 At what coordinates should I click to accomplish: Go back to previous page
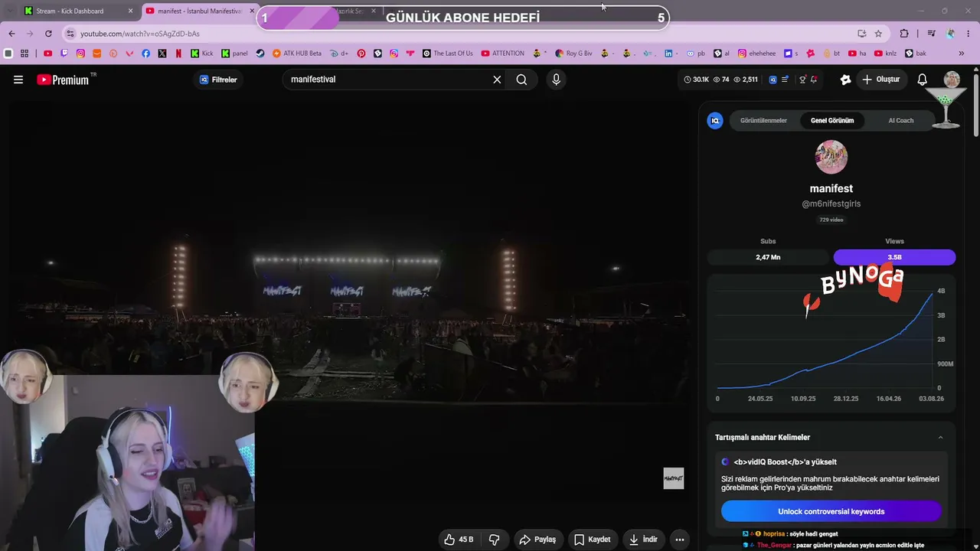coord(11,34)
